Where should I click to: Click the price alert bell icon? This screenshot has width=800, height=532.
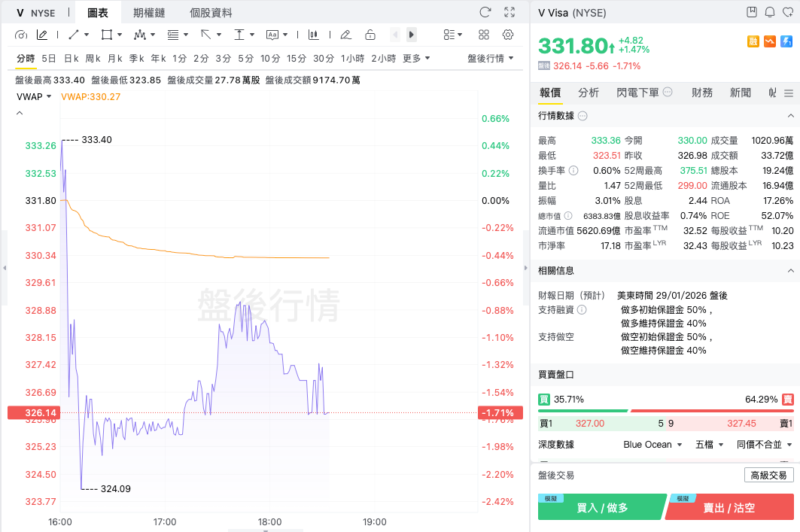click(x=769, y=12)
